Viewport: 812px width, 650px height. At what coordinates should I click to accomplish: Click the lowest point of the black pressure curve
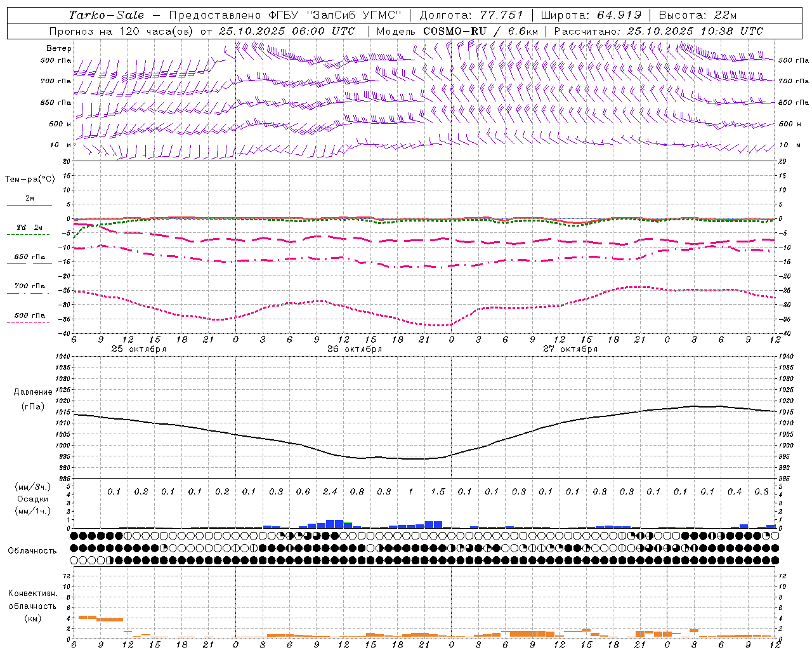click(416, 459)
